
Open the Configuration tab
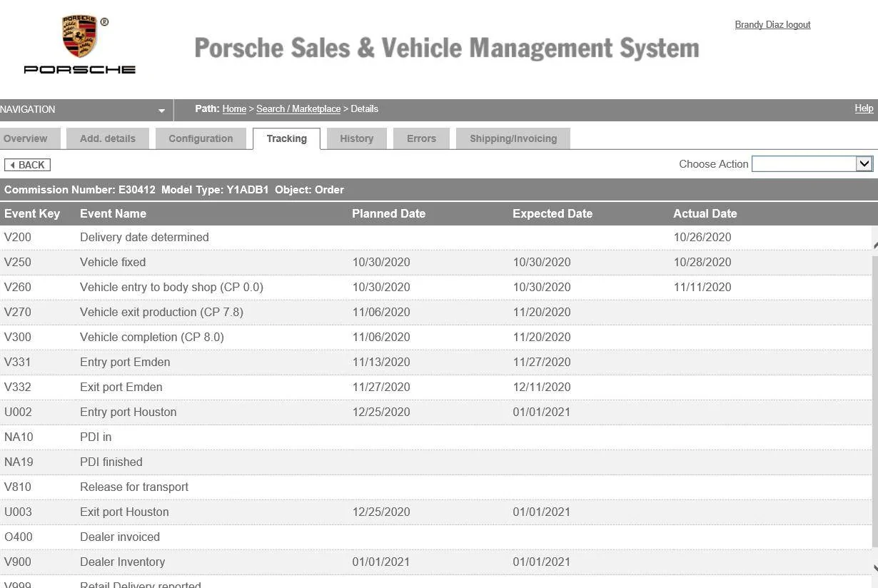pos(201,138)
